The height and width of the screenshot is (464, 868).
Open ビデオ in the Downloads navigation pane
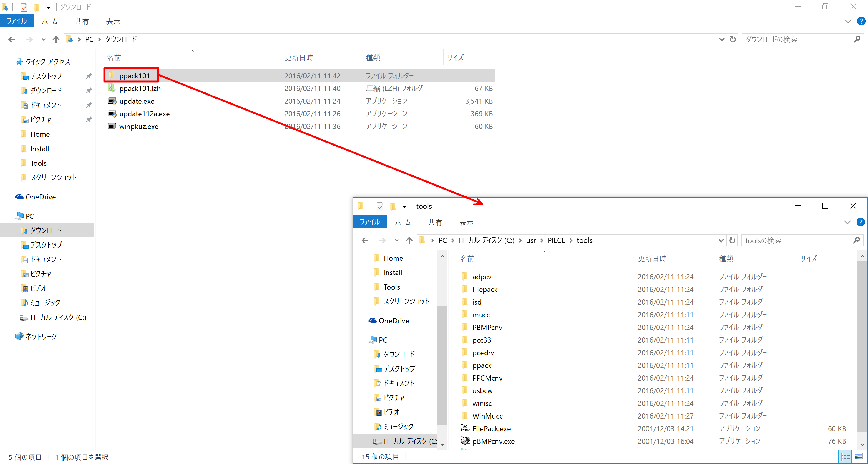coord(33,288)
